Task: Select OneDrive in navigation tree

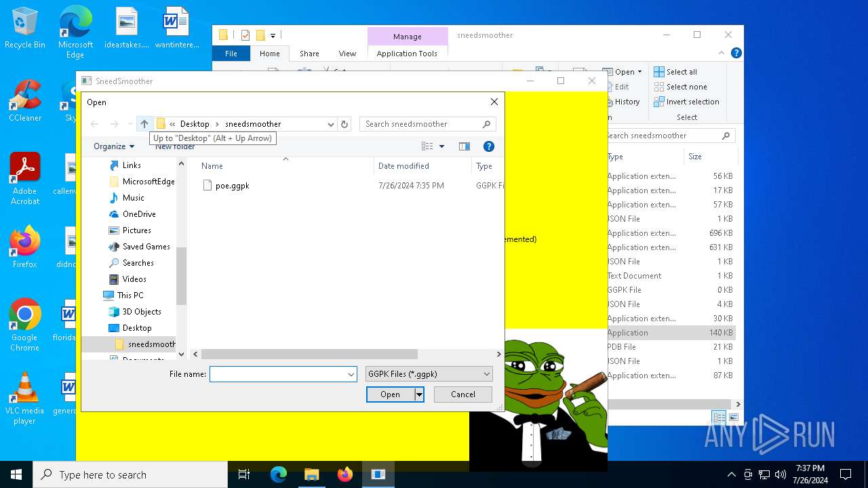Action: 139,214
